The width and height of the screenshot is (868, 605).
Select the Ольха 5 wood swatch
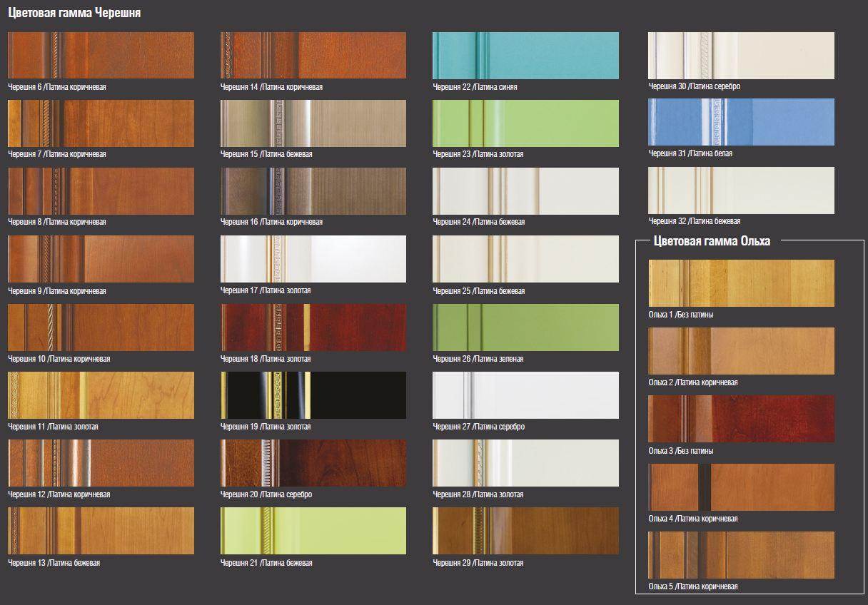point(741,555)
